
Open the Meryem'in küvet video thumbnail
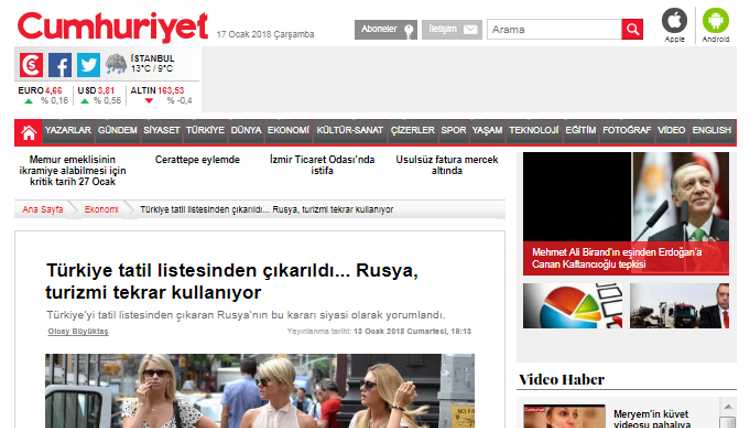pyautogui.click(x=564, y=416)
